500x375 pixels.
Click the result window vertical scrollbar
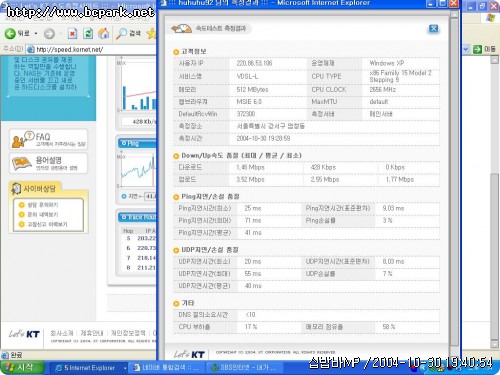(454, 183)
